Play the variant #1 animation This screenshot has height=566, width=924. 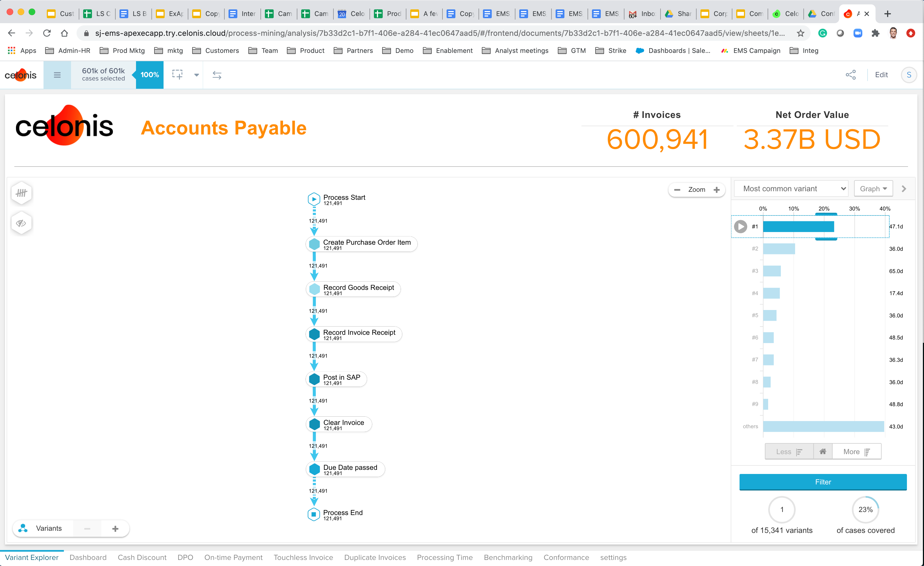tap(740, 226)
